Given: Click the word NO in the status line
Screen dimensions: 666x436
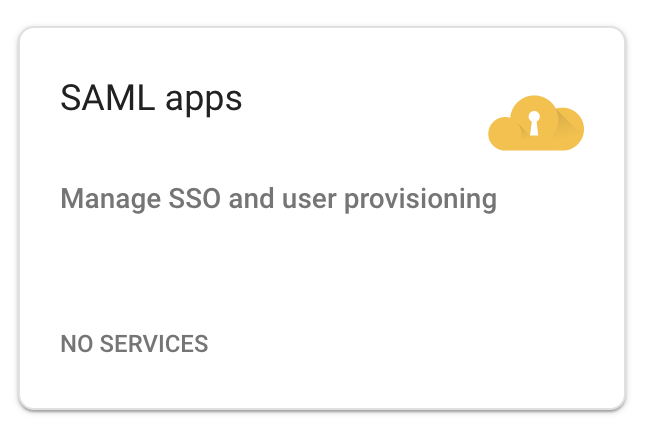Looking at the screenshot, I should 76,344.
